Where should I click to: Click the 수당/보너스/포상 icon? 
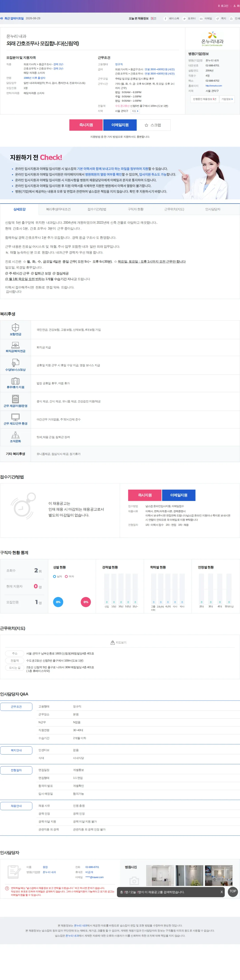pyautogui.click(x=15, y=363)
